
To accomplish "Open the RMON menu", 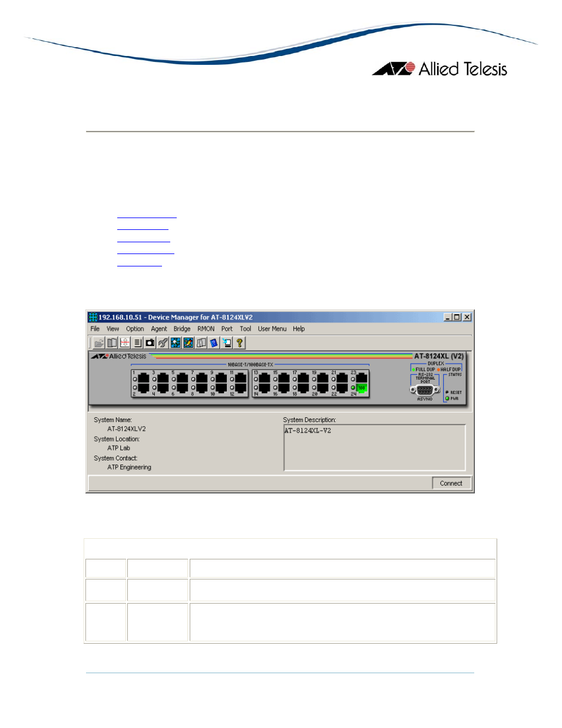I will click(206, 329).
